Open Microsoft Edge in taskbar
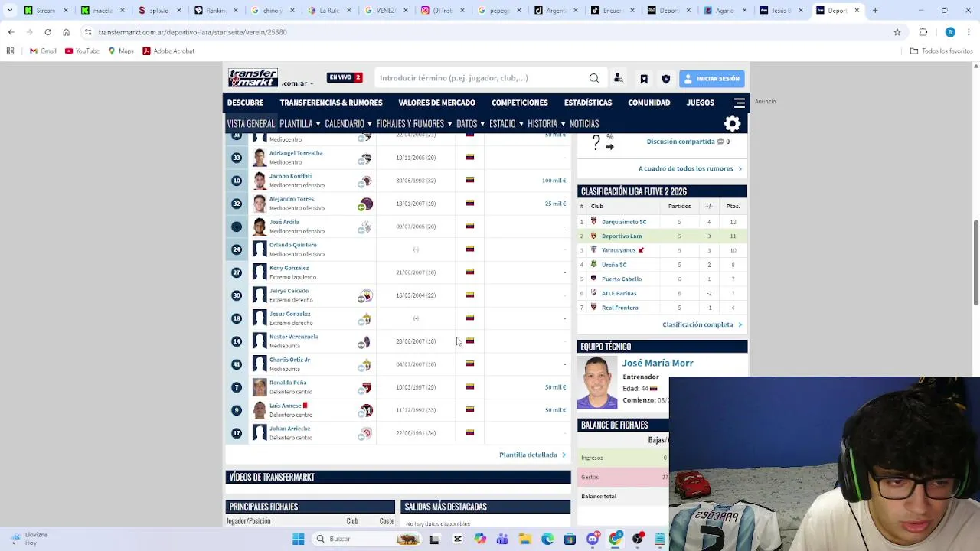Screen dimensions: 980x551 (x=547, y=539)
